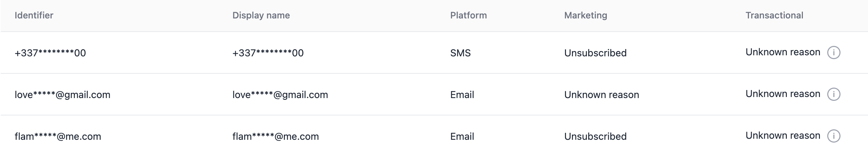The width and height of the screenshot is (868, 153).
Task: Click info icon in SMS row
Action: (834, 53)
